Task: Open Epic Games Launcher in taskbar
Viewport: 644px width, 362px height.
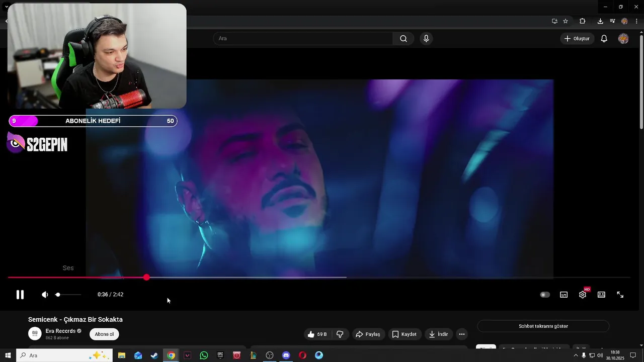Action: (x=220, y=355)
